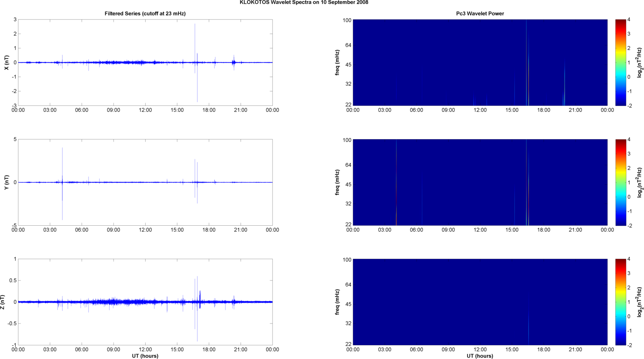The width and height of the screenshot is (644, 359).
Task: Click the '09:00' tick under the middle spectrogram
Action: [448, 230]
